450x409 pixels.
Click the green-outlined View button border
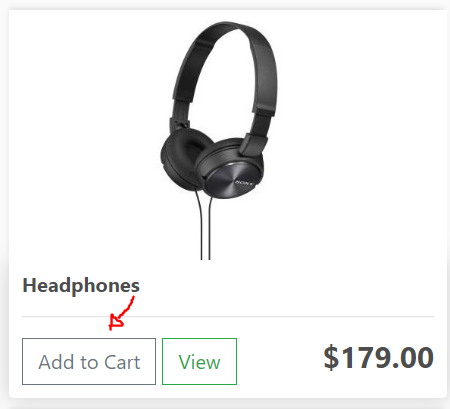[x=199, y=339]
